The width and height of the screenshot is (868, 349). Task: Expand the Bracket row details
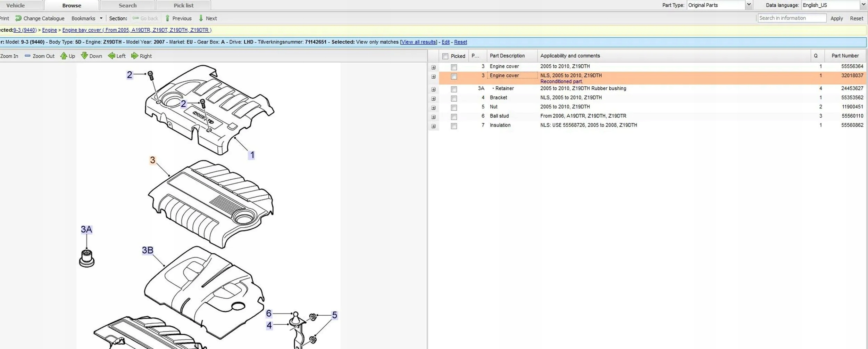(x=433, y=99)
